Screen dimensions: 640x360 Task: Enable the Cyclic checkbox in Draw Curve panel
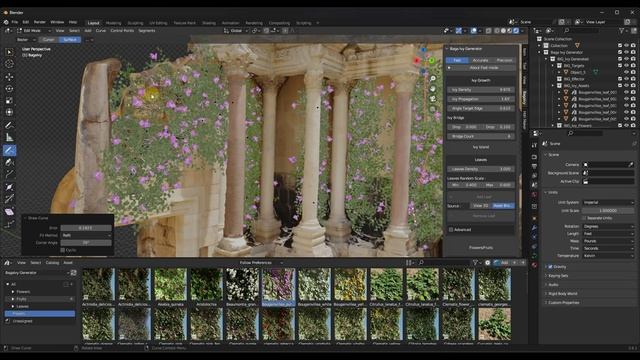(x=62, y=250)
